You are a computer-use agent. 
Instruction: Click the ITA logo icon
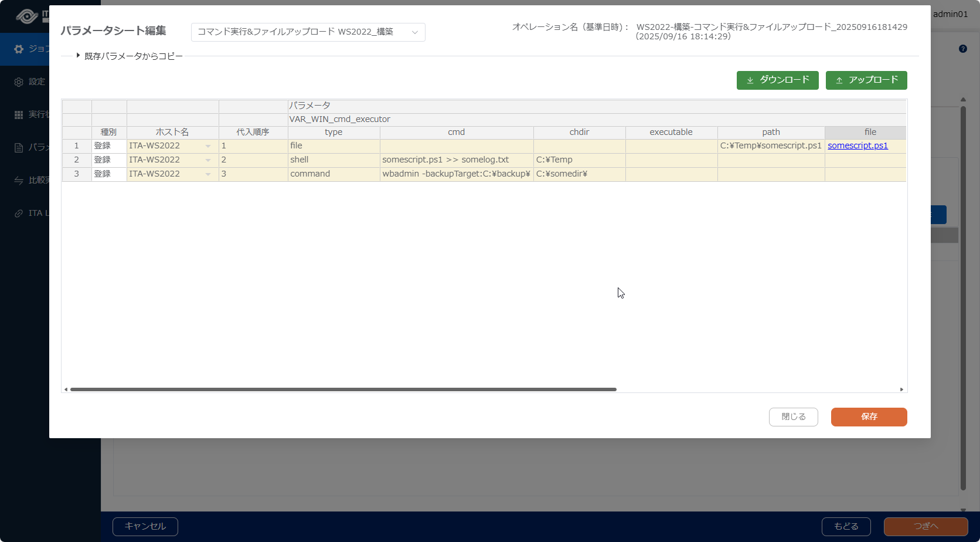tap(27, 16)
